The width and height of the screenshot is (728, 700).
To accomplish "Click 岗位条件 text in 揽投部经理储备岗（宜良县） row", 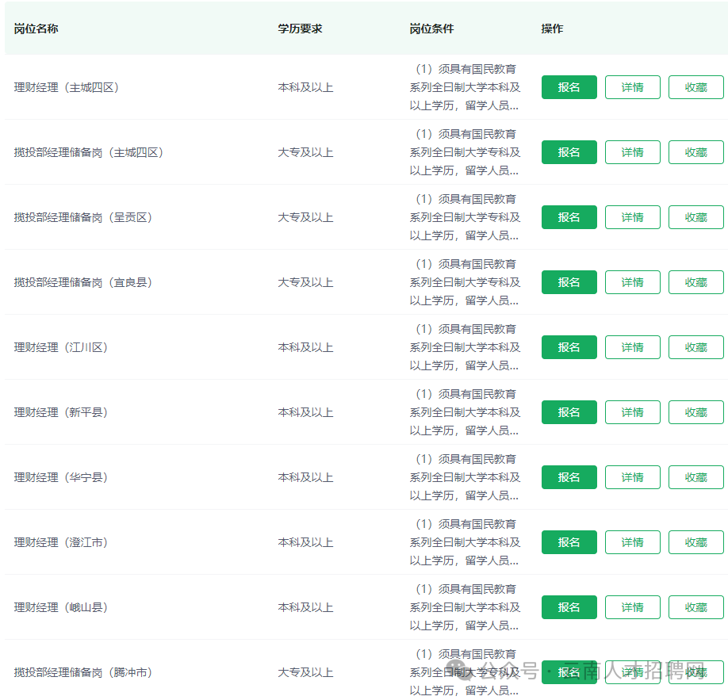I will click(x=465, y=282).
